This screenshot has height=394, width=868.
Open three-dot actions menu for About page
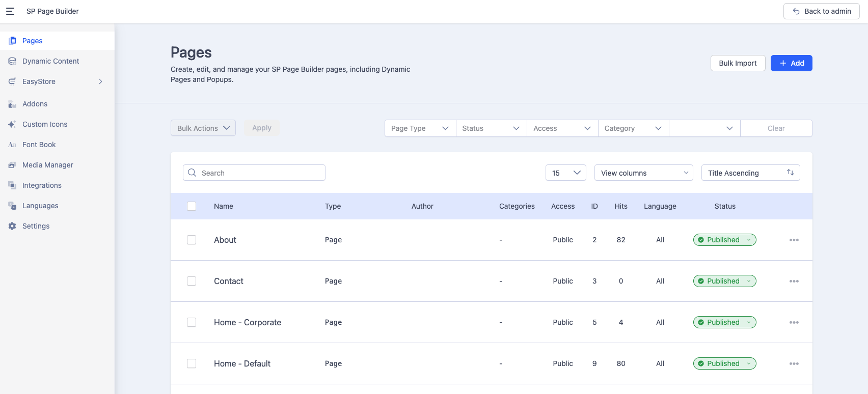[794, 240]
